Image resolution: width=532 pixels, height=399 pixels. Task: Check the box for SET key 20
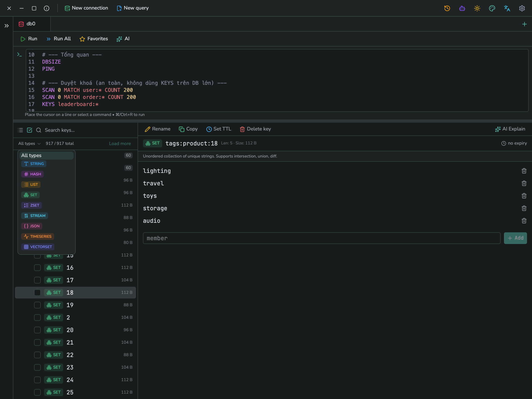pyautogui.click(x=37, y=330)
